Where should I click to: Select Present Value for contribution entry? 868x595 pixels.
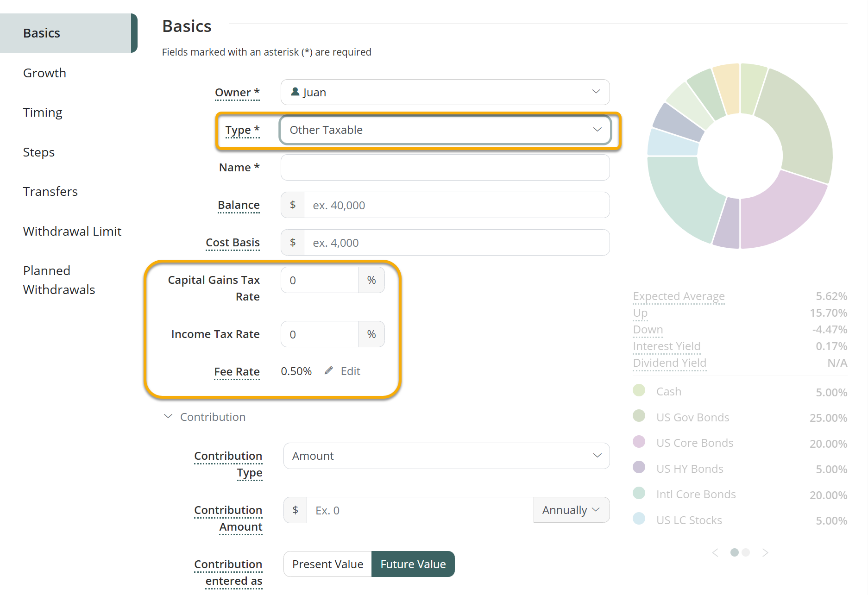(x=327, y=564)
